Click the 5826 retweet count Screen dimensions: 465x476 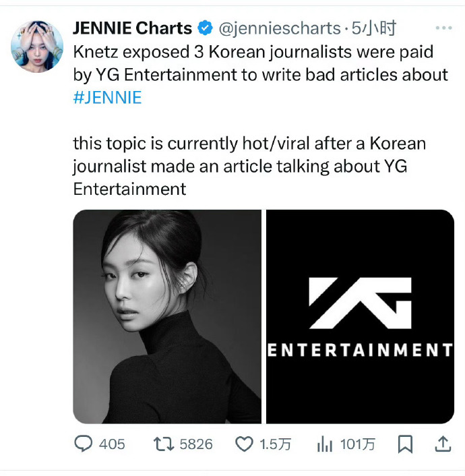pos(196,444)
